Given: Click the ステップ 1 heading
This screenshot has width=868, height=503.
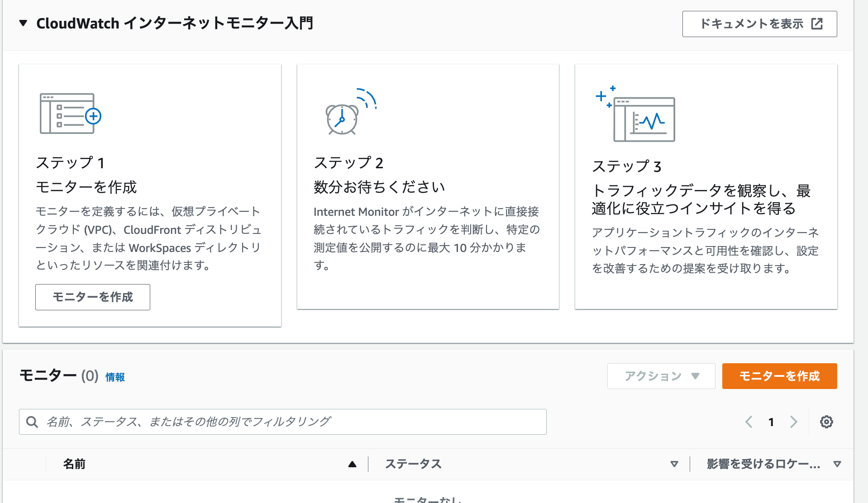Looking at the screenshot, I should click(70, 163).
